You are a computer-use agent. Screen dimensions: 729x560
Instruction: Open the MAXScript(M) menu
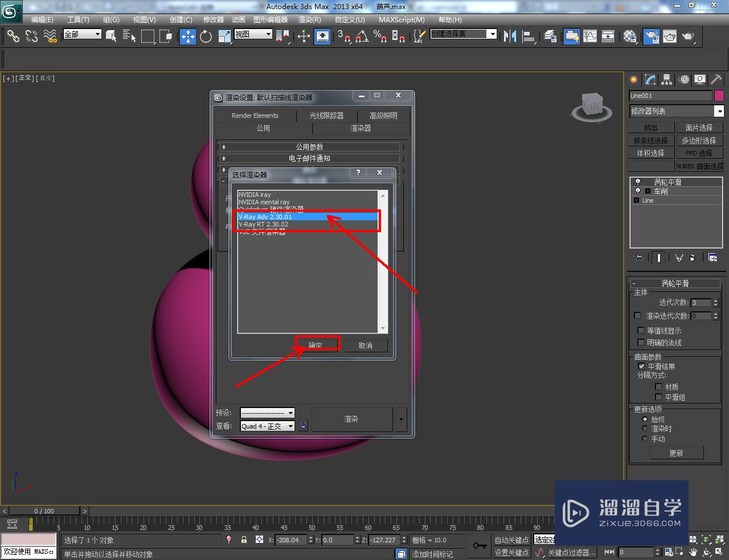coord(402,19)
